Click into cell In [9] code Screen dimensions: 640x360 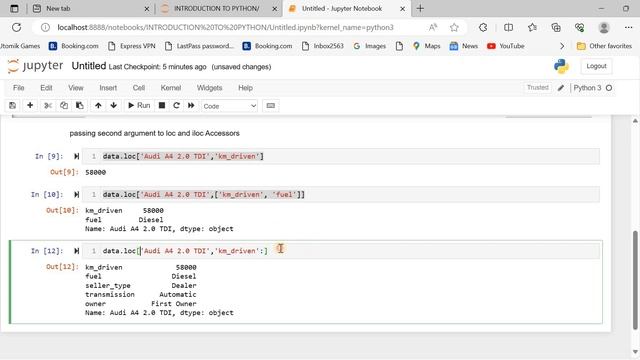coord(340,156)
